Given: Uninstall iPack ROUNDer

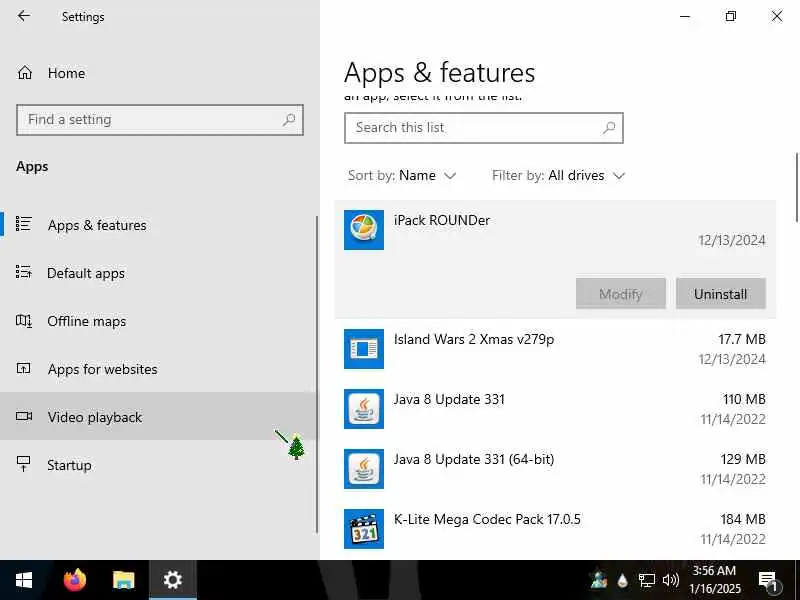Looking at the screenshot, I should [x=720, y=293].
